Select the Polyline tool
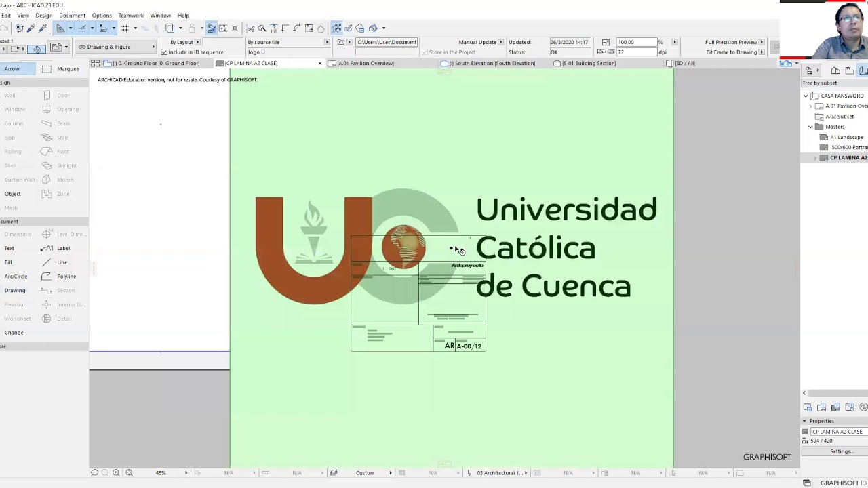This screenshot has width=868, height=488. point(59,277)
